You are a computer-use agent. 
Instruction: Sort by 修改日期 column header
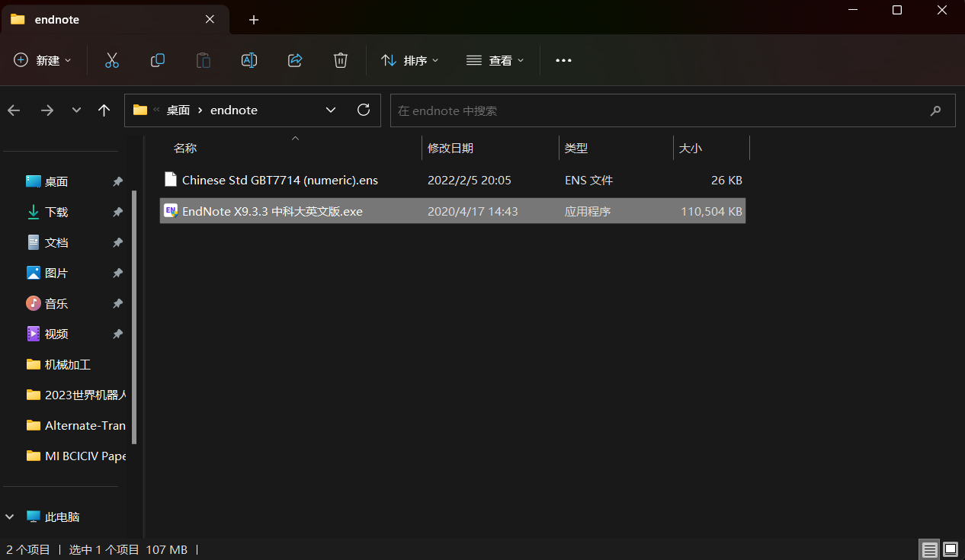[x=450, y=149]
